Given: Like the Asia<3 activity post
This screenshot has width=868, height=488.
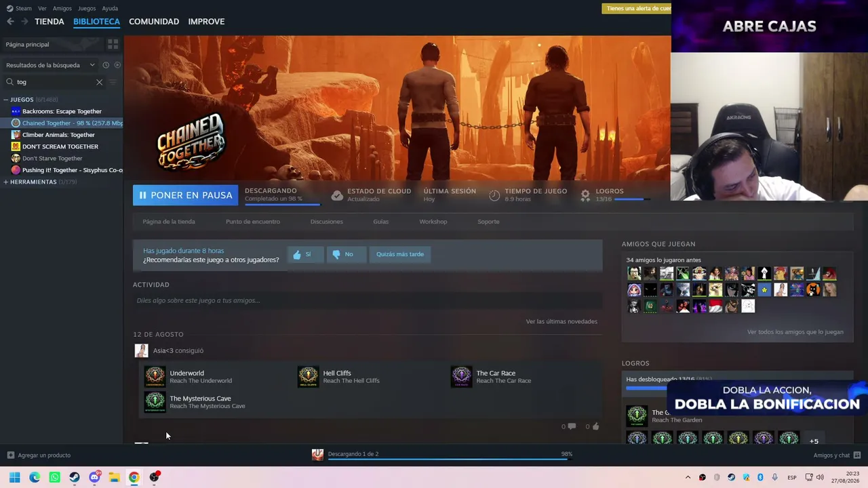Looking at the screenshot, I should coord(595,426).
